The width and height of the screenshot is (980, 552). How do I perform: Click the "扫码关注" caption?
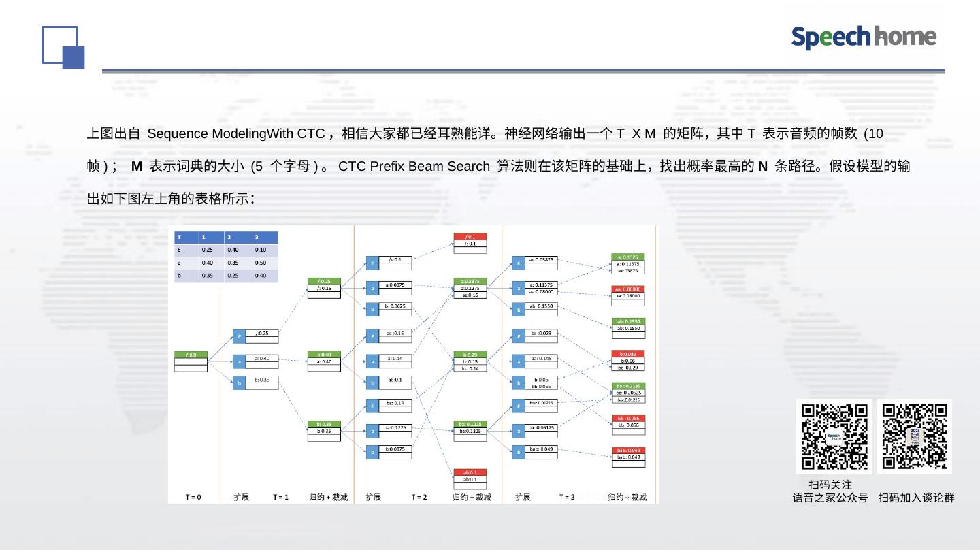click(x=830, y=485)
